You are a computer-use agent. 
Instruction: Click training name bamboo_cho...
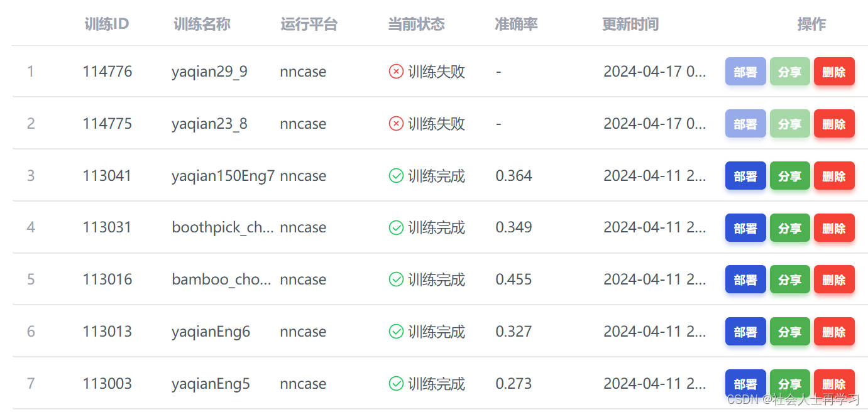tap(222, 280)
